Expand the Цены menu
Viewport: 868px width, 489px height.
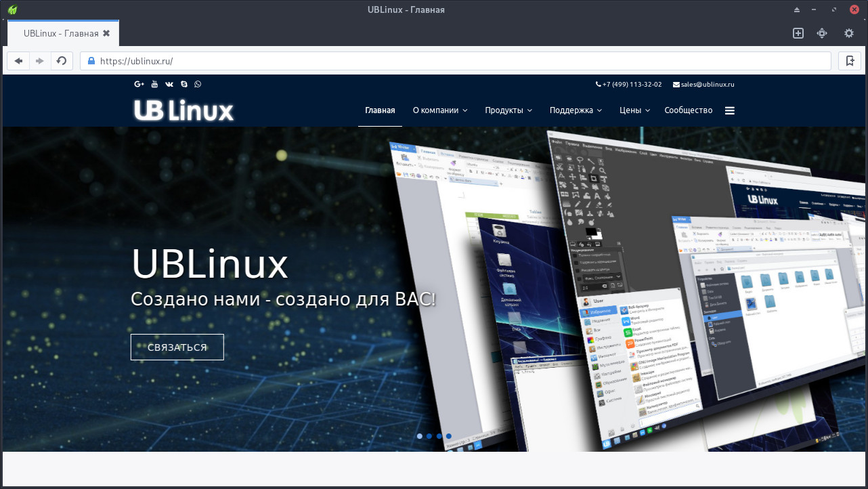coord(634,110)
